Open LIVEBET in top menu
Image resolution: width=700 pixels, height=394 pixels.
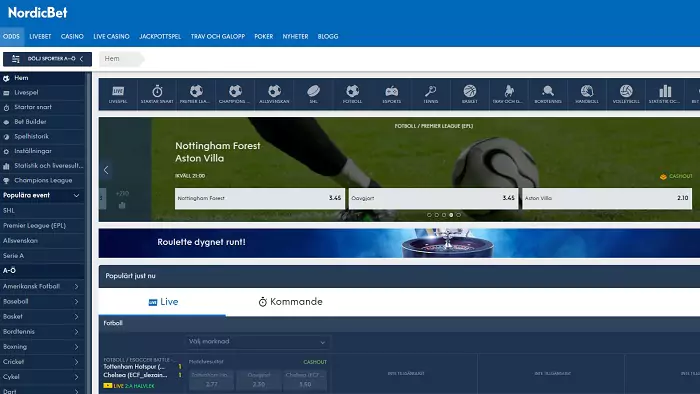point(40,37)
